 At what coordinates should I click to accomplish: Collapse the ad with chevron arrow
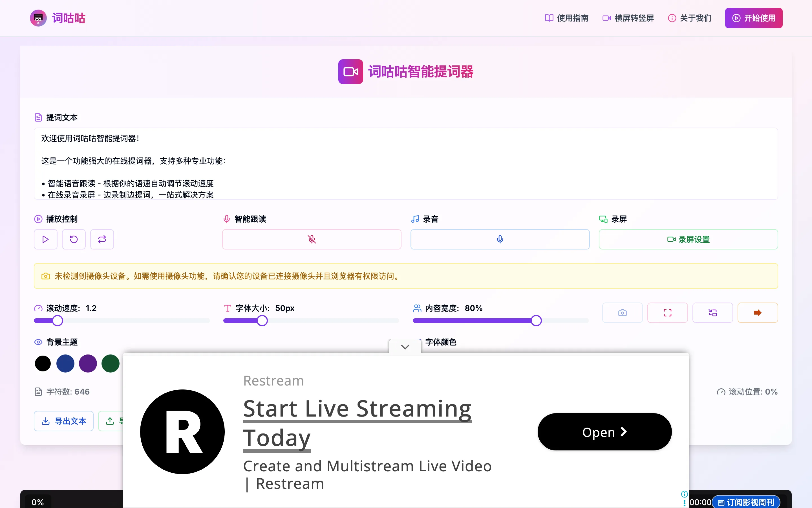point(405,347)
